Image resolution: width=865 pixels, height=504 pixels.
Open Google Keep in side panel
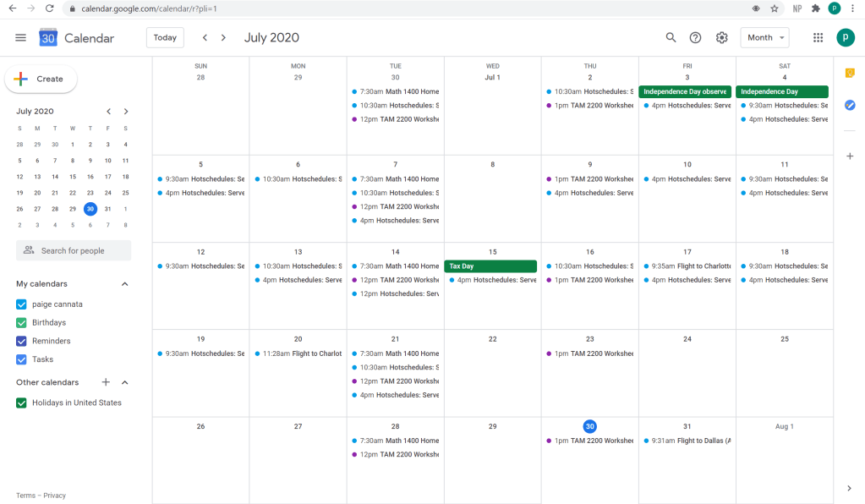850,74
